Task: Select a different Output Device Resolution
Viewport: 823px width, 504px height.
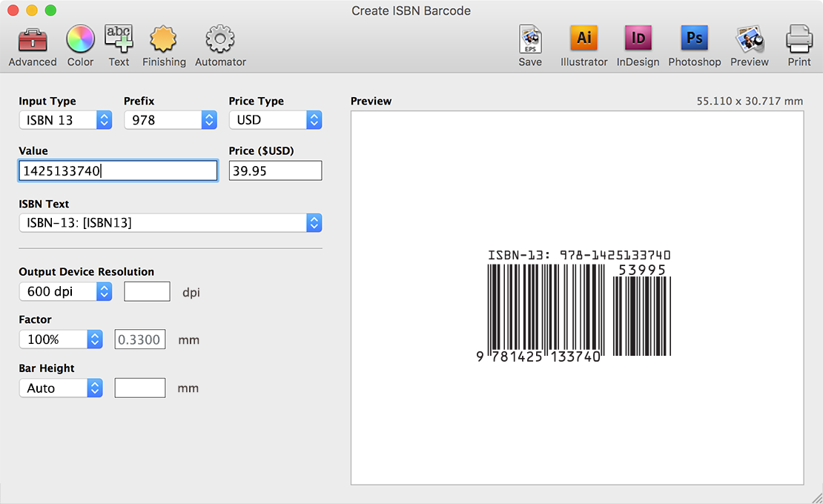Action: coord(65,292)
